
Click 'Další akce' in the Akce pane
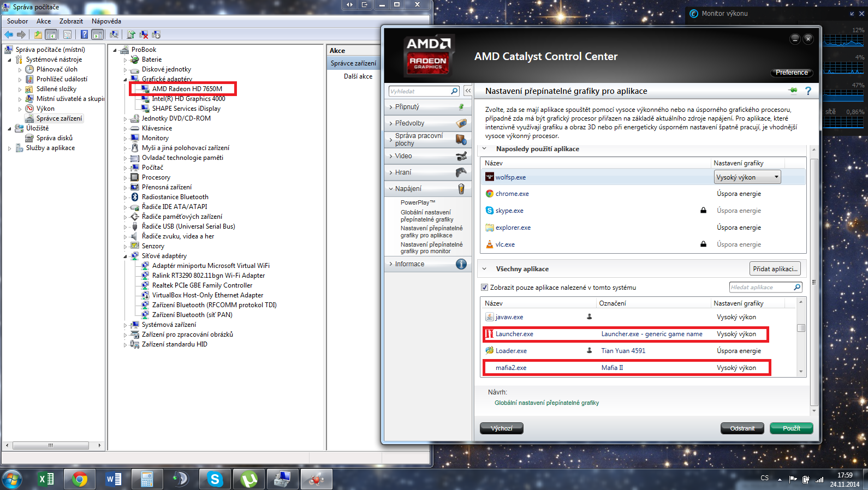click(x=358, y=76)
